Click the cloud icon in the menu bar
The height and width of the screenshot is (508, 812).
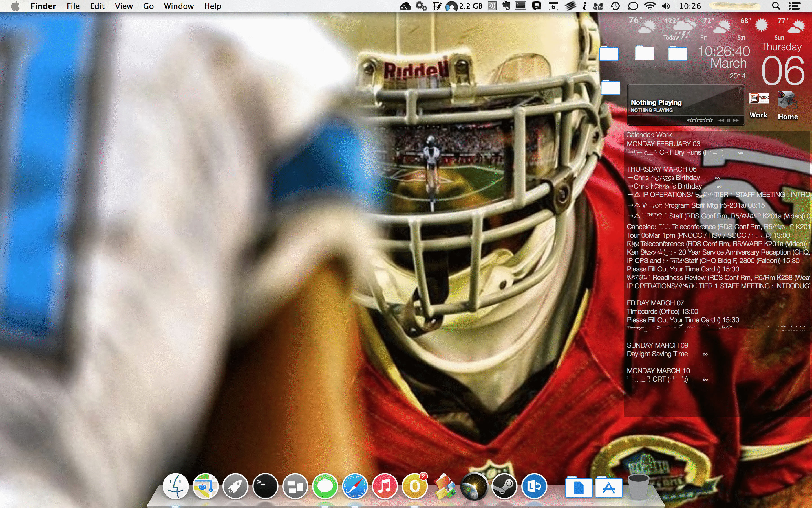coord(405,6)
